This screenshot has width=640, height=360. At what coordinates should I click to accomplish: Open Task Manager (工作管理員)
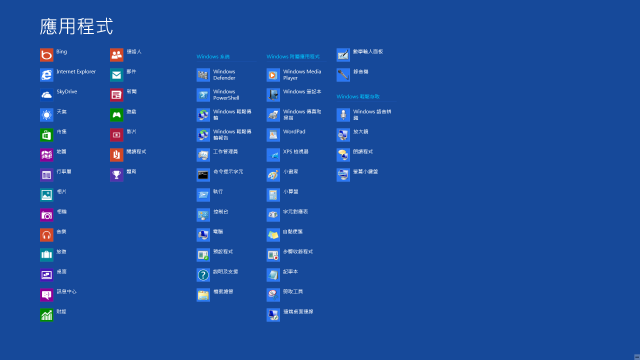(x=203, y=155)
